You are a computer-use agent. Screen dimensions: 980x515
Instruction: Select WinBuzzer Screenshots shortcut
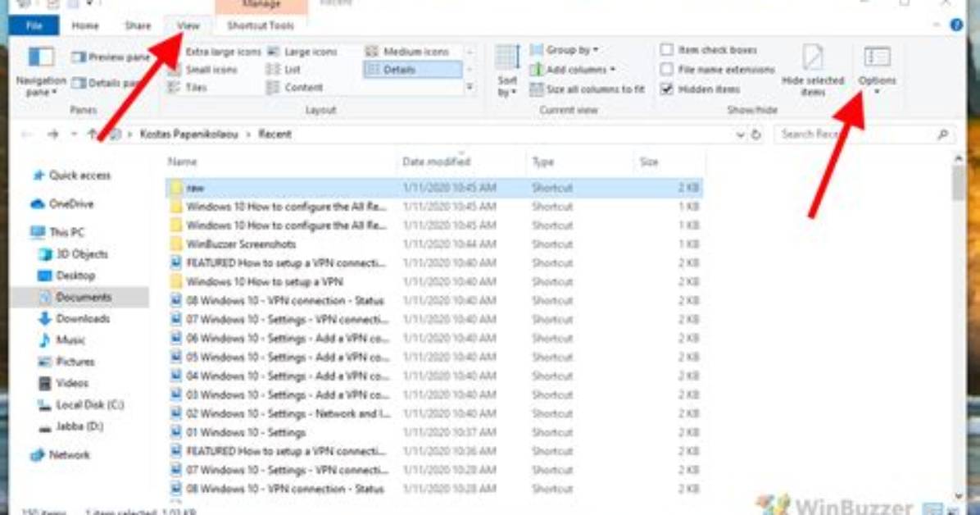(434, 244)
